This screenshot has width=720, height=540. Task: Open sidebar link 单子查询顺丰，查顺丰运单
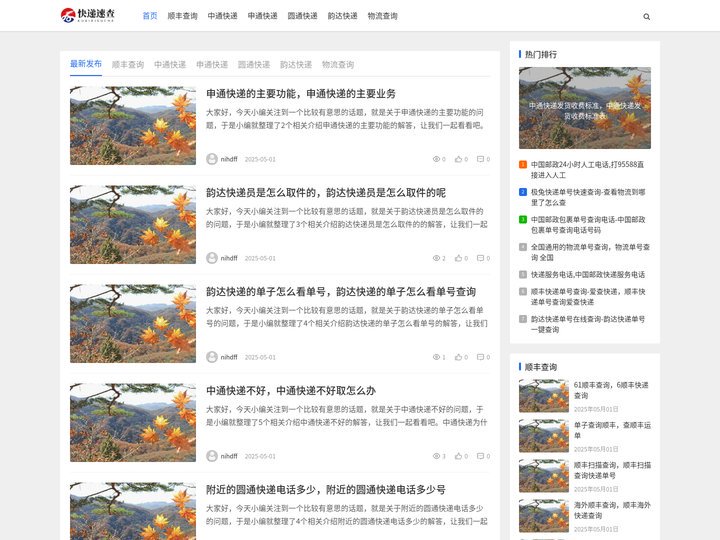(x=612, y=430)
